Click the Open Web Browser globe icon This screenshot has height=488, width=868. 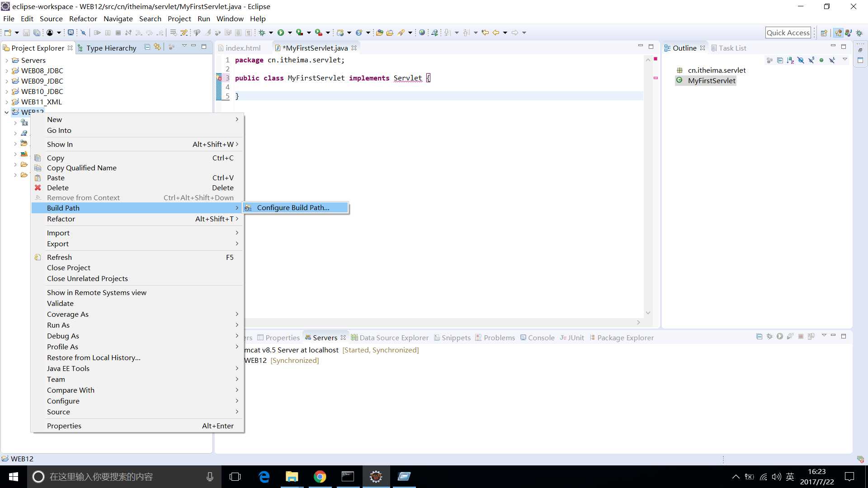point(422,33)
